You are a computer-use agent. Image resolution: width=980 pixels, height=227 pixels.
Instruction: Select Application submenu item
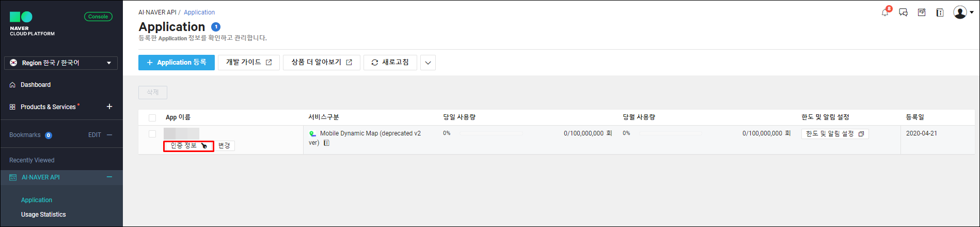point(37,200)
